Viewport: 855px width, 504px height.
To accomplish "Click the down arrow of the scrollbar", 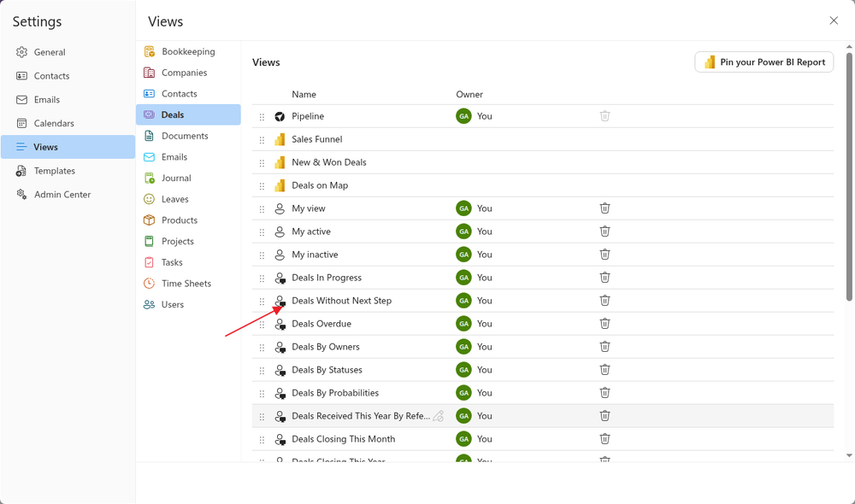I will (x=849, y=455).
